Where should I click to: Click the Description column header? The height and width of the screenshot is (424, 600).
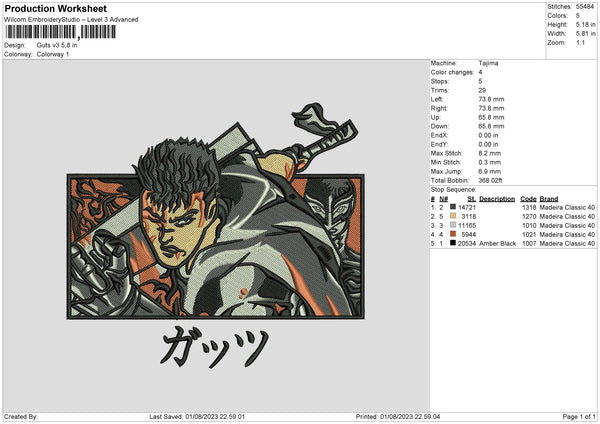click(496, 198)
